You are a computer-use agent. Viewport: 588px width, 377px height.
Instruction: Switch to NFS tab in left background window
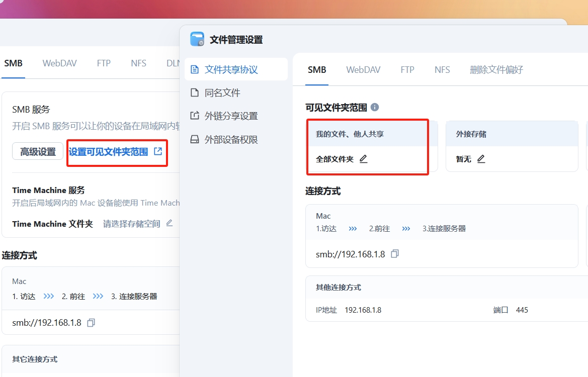tap(138, 63)
